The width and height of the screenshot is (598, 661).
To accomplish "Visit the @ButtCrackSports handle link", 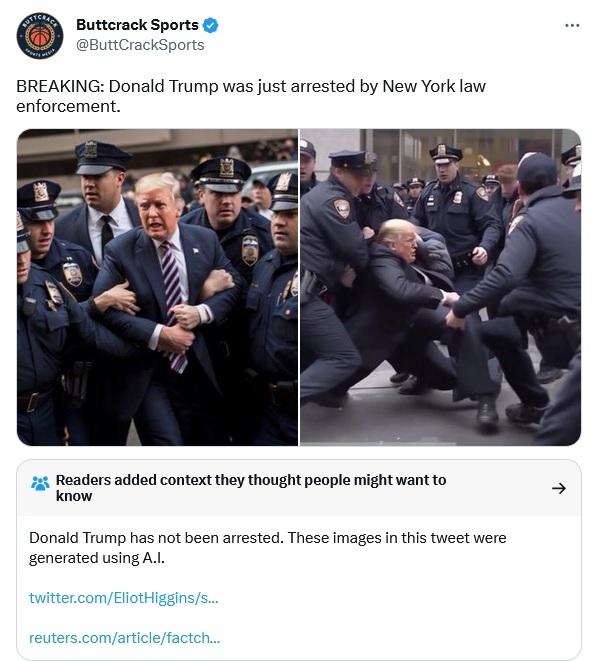I will coord(140,45).
